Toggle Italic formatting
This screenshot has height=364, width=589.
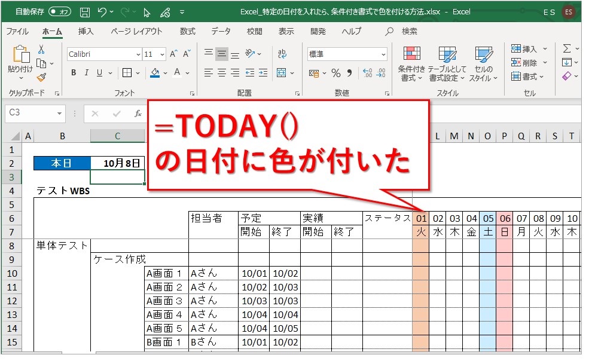pos(86,72)
